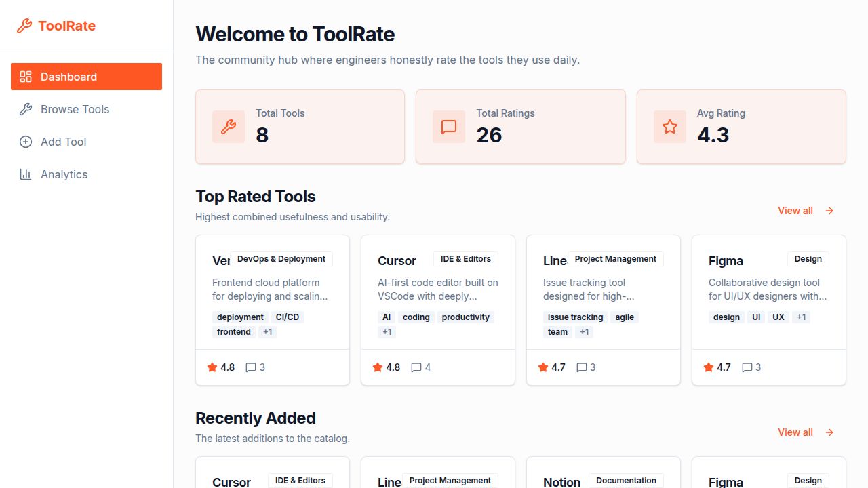Click the arrow icon beside Recently Added View all
The image size is (868, 488).
pos(829,432)
